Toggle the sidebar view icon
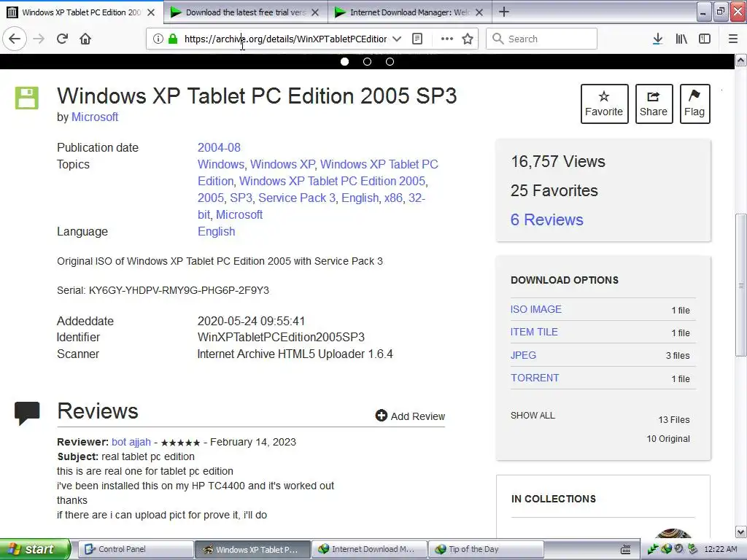 click(x=705, y=39)
